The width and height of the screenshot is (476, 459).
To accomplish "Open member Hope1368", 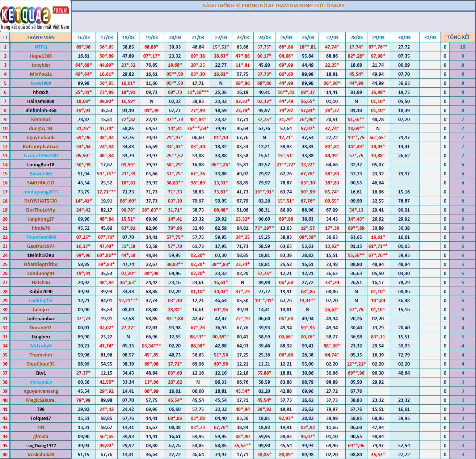I will point(41,56).
